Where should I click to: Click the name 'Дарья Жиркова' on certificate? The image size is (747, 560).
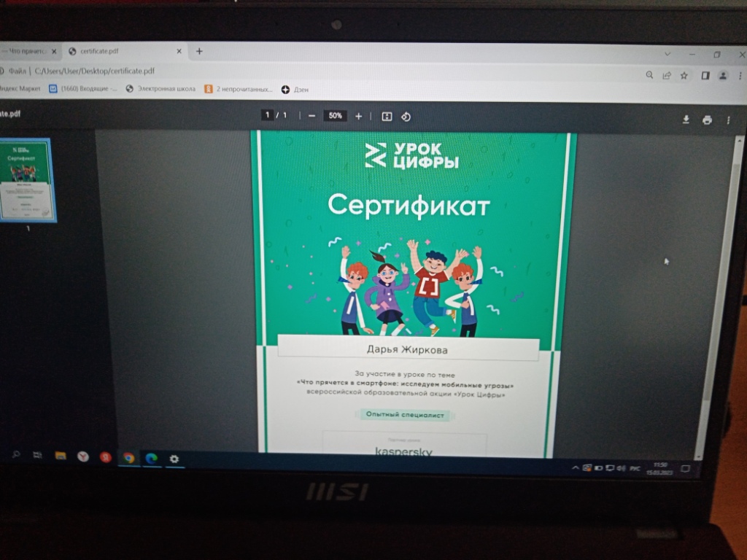tap(407, 349)
